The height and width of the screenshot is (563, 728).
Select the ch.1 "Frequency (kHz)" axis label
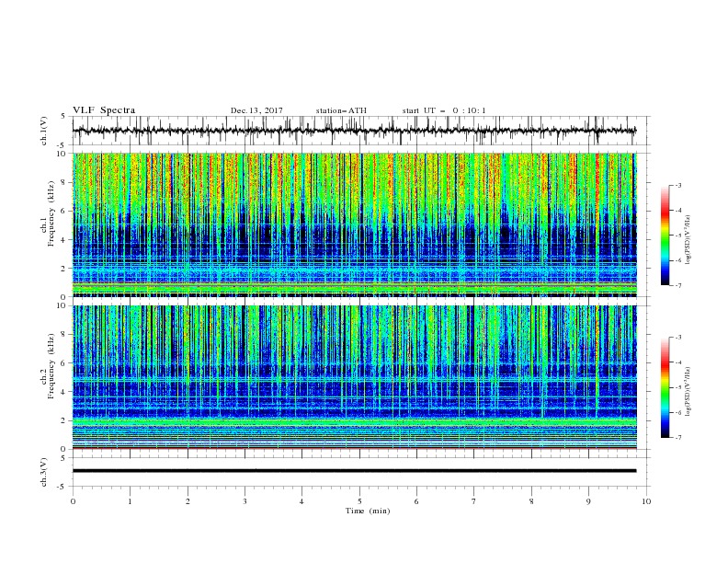click(x=51, y=215)
